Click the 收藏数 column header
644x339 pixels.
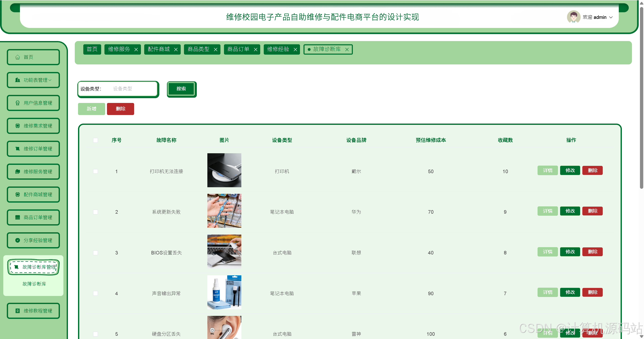pos(505,140)
